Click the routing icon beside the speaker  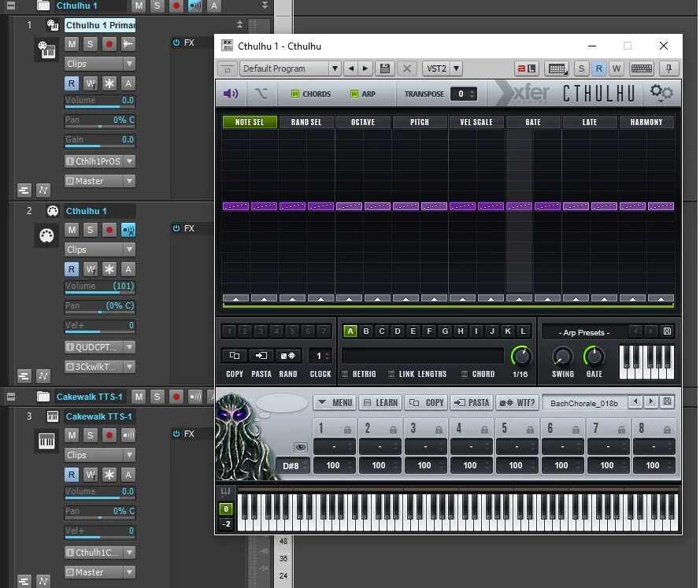(261, 93)
